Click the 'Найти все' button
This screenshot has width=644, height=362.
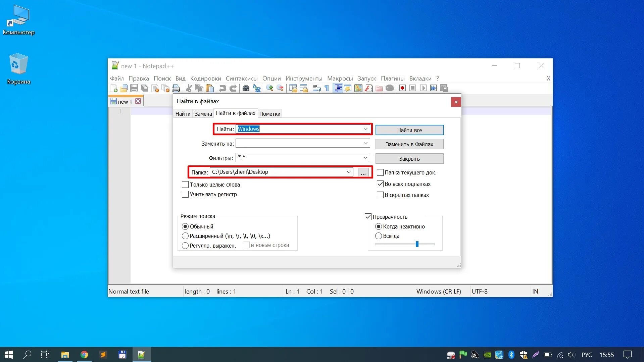(409, 130)
